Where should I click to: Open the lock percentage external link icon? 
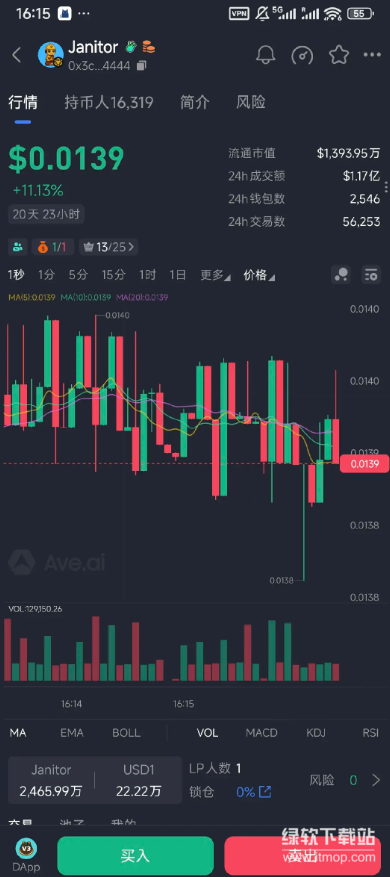pyautogui.click(x=265, y=792)
